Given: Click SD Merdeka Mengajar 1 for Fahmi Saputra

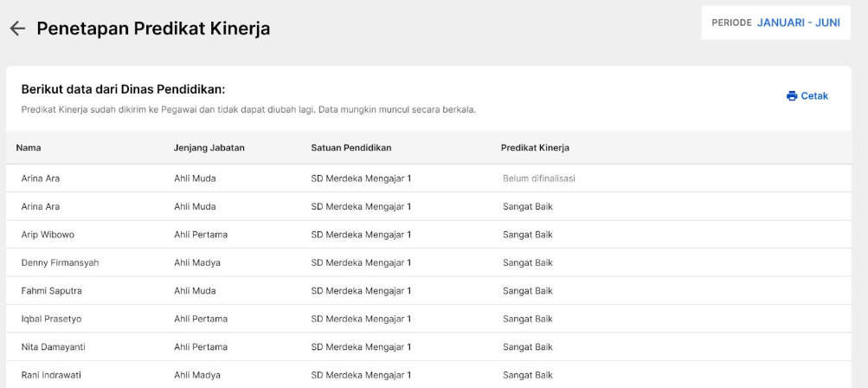Looking at the screenshot, I should pos(361,290).
